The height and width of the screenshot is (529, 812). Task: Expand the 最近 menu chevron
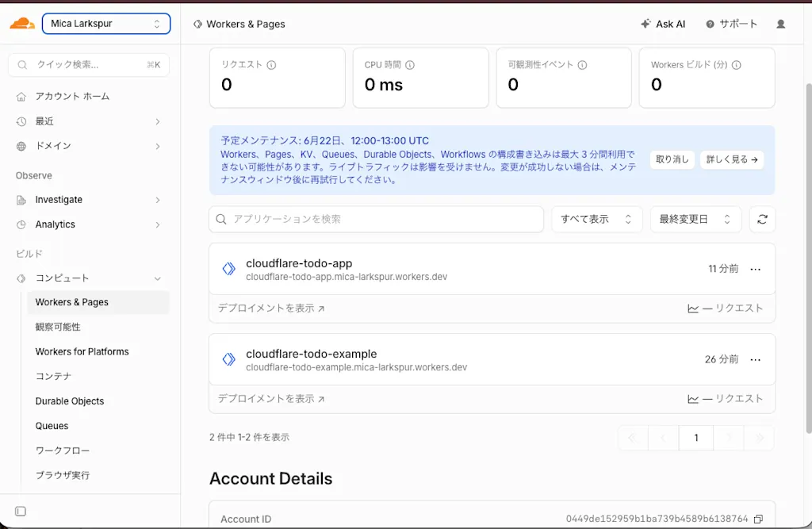pos(158,122)
